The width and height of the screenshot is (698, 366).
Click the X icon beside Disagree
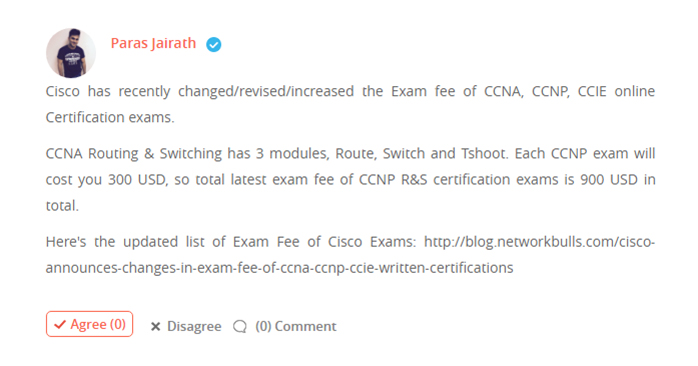tap(155, 327)
